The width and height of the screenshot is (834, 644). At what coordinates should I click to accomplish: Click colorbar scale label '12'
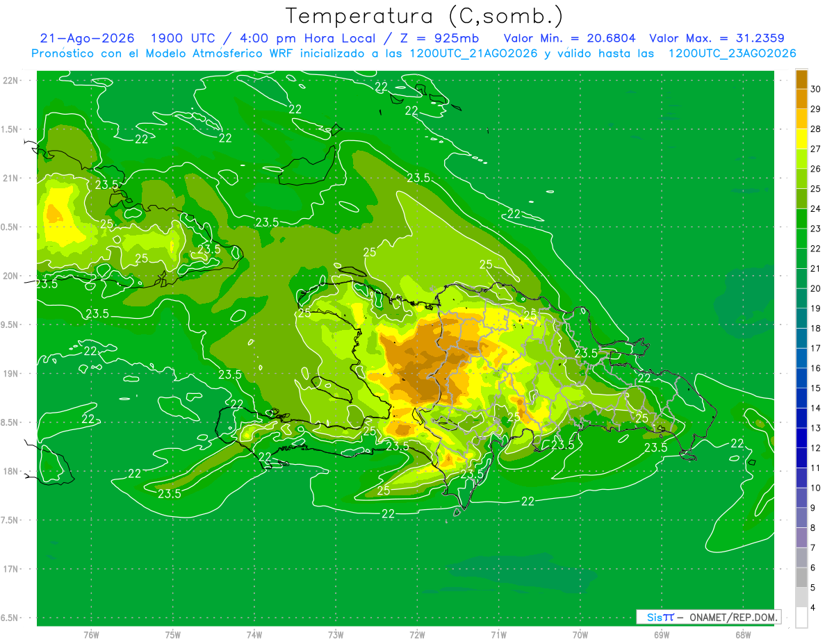pyautogui.click(x=815, y=448)
